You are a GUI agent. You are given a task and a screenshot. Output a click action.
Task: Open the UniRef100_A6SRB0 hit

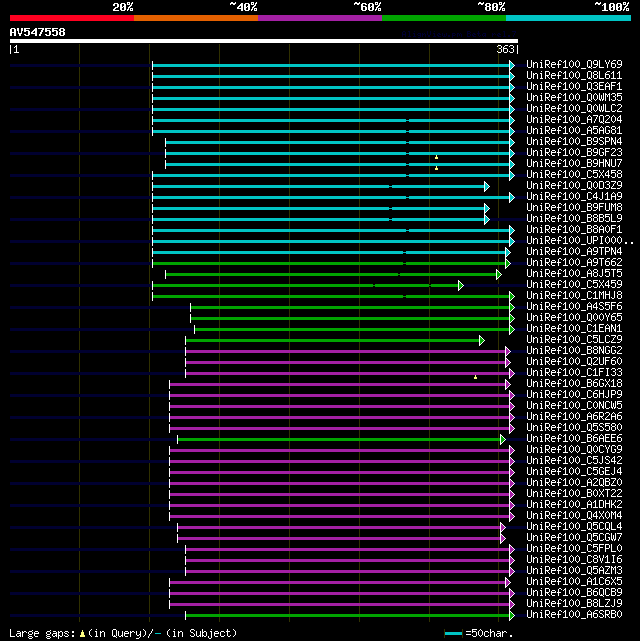[x=574, y=615]
